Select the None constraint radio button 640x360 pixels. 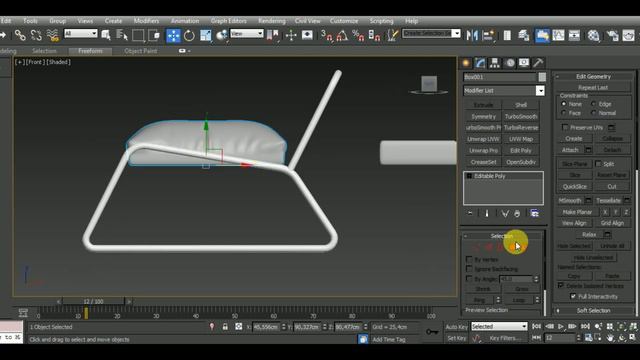[x=564, y=104]
